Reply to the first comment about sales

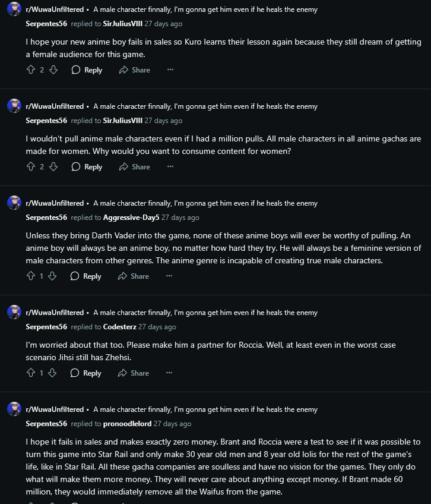(87, 70)
